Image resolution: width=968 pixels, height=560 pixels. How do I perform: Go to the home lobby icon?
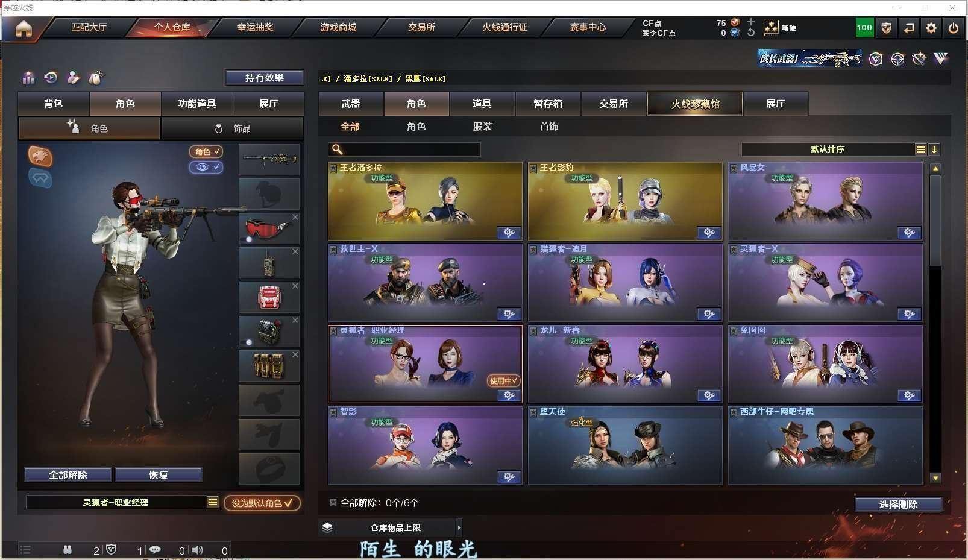24,28
